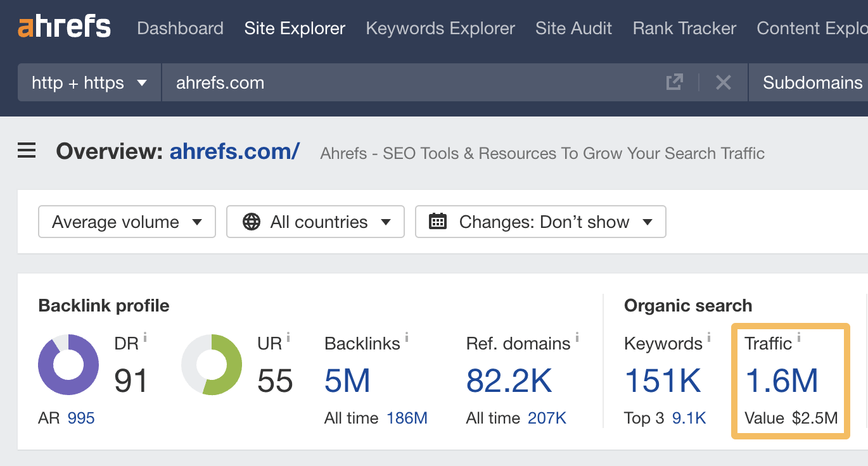Expand the Changes: Don't show dropdown
868x466 pixels.
point(540,222)
